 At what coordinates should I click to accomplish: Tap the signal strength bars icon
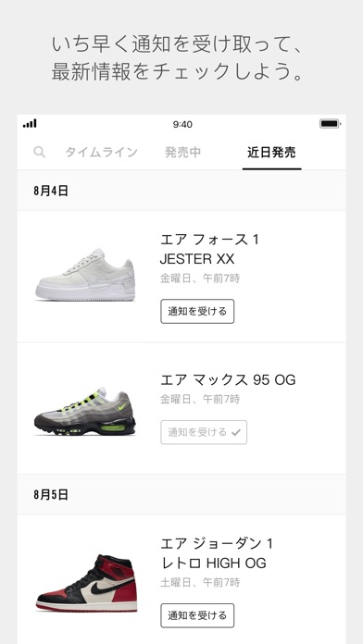(30, 123)
